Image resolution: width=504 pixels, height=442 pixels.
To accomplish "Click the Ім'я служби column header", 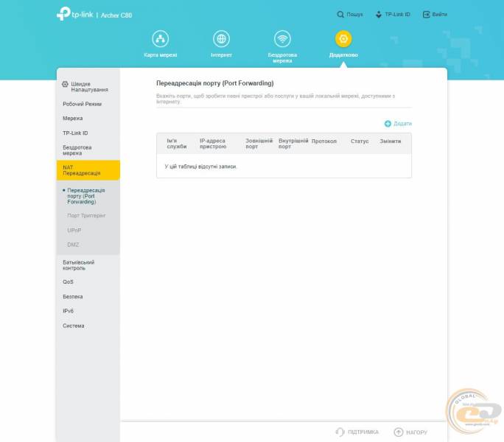I will (x=177, y=144).
